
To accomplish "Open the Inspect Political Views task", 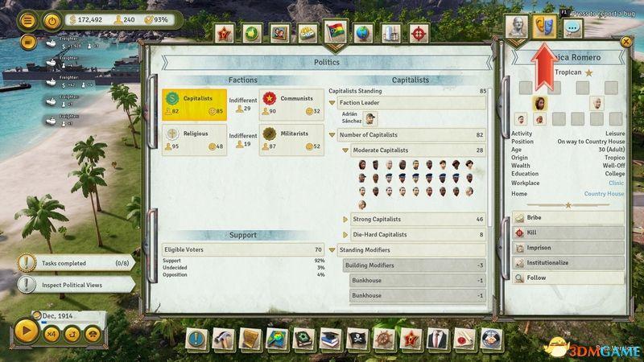I will click(76, 285).
